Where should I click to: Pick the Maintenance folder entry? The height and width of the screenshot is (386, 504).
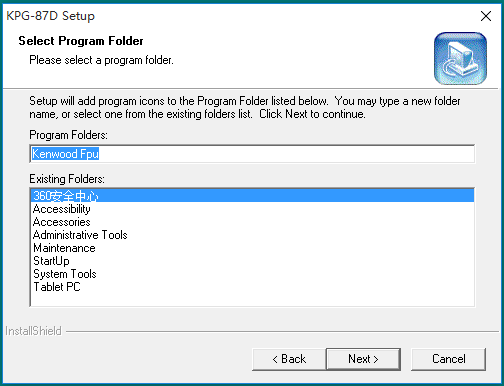click(252, 248)
